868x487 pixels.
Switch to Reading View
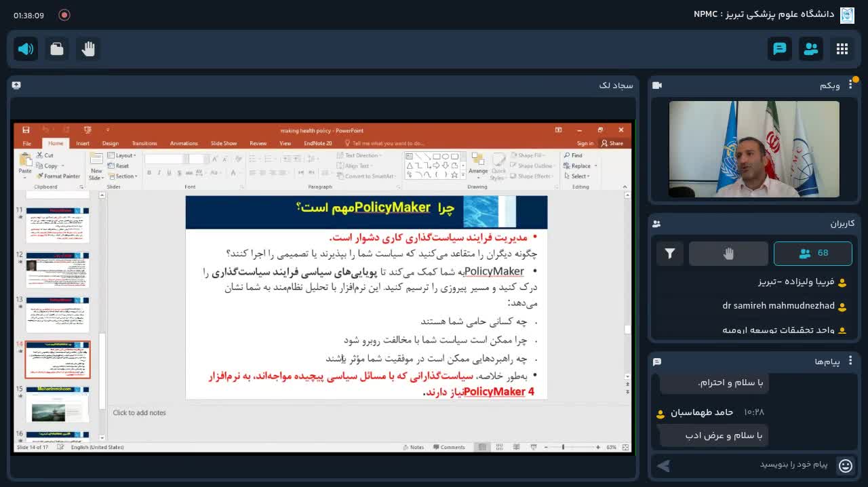[x=516, y=448]
